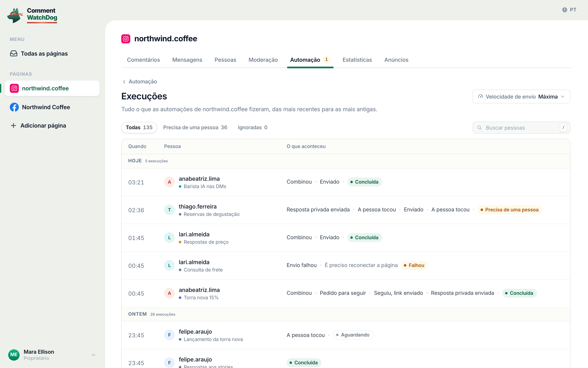588x368 pixels.
Task: Select the northwind.coffee page in sidebar
Action: 52,88
